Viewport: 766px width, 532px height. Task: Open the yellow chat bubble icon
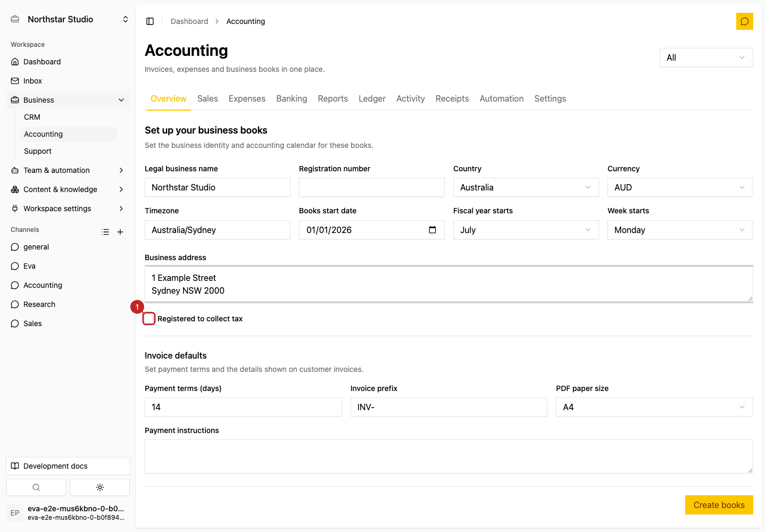point(745,21)
